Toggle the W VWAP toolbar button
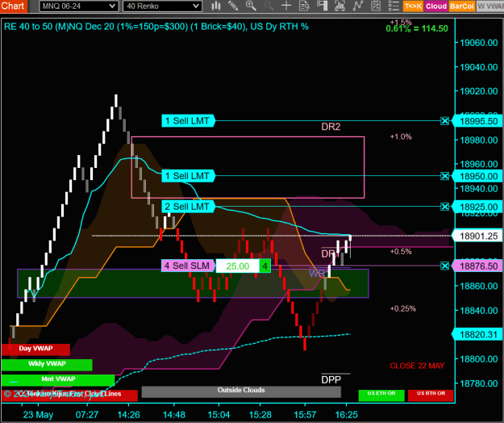The image size is (504, 423). click(x=489, y=6)
